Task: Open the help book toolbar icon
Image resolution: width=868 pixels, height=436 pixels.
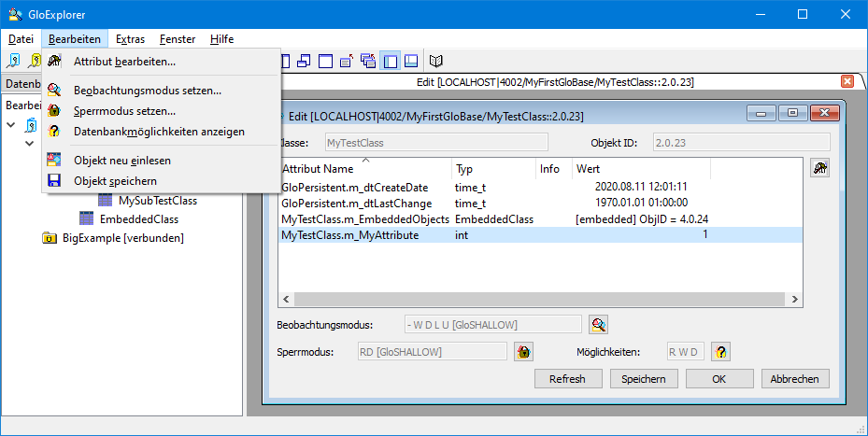Action: 436,61
